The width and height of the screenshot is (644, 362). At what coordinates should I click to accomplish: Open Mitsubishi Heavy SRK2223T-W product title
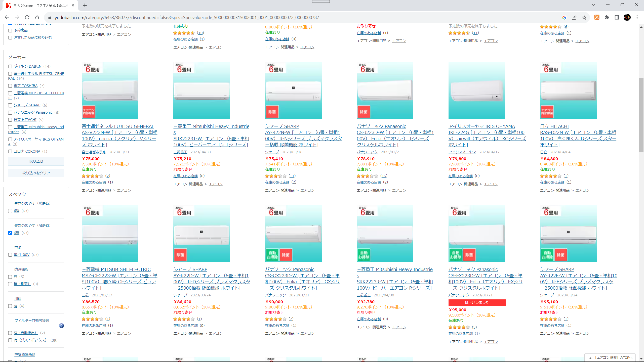[x=211, y=135]
